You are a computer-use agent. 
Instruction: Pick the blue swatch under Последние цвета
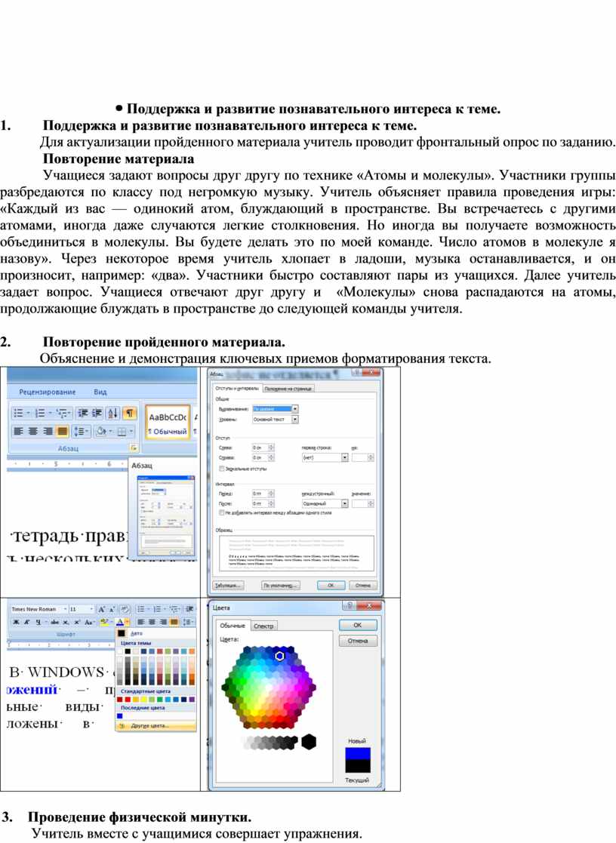point(120,716)
